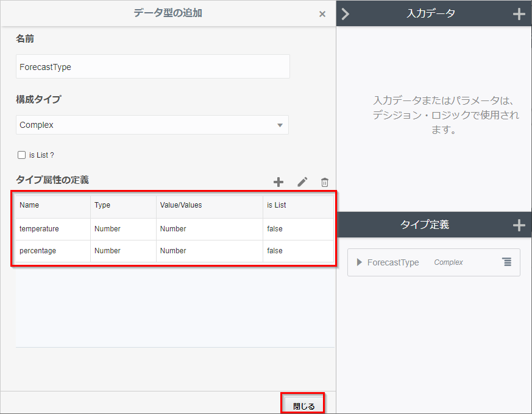Click the 入力データ panel header

pyautogui.click(x=431, y=13)
